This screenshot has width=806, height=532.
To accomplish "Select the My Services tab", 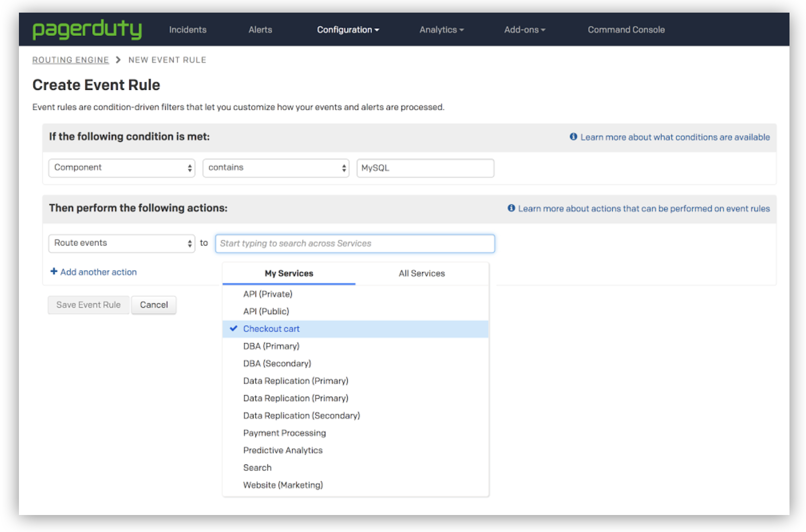I will point(289,273).
